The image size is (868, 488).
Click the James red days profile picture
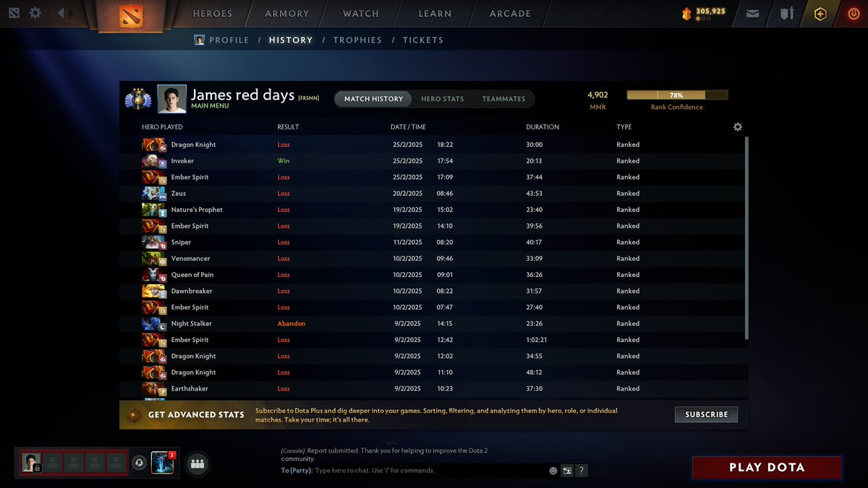tap(172, 99)
